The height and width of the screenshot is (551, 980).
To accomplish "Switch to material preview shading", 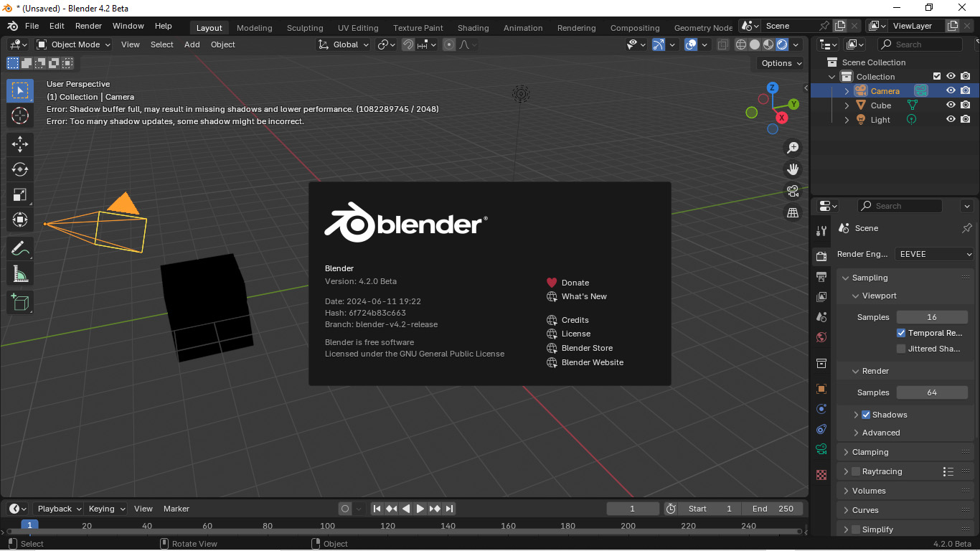I will point(768,44).
